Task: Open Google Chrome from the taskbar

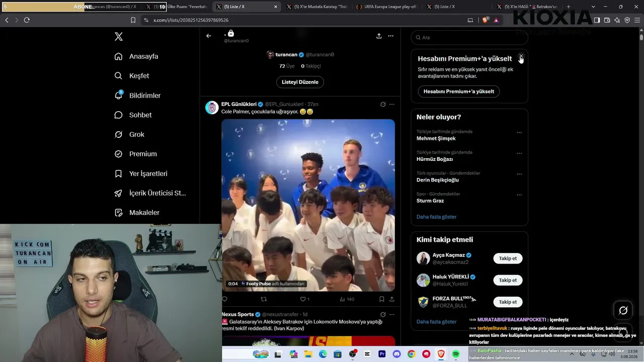Action: (x=412, y=354)
